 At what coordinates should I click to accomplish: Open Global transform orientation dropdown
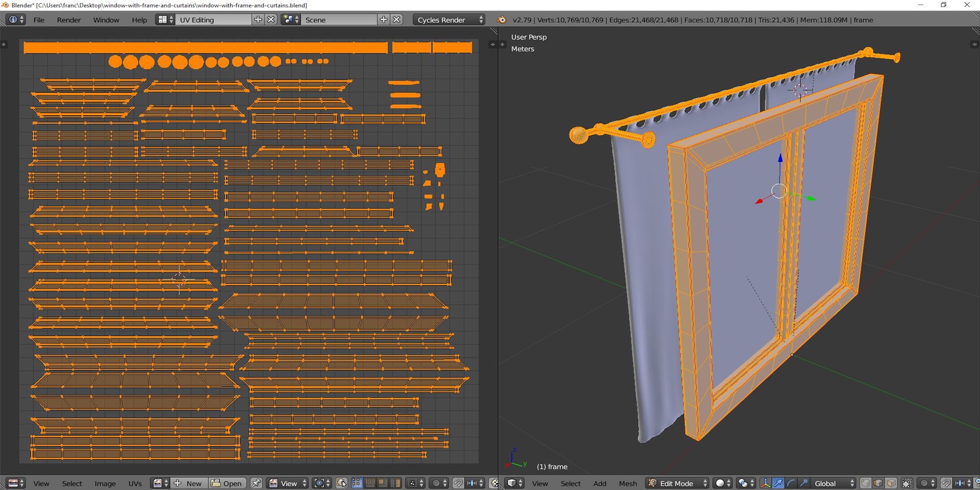click(833, 483)
